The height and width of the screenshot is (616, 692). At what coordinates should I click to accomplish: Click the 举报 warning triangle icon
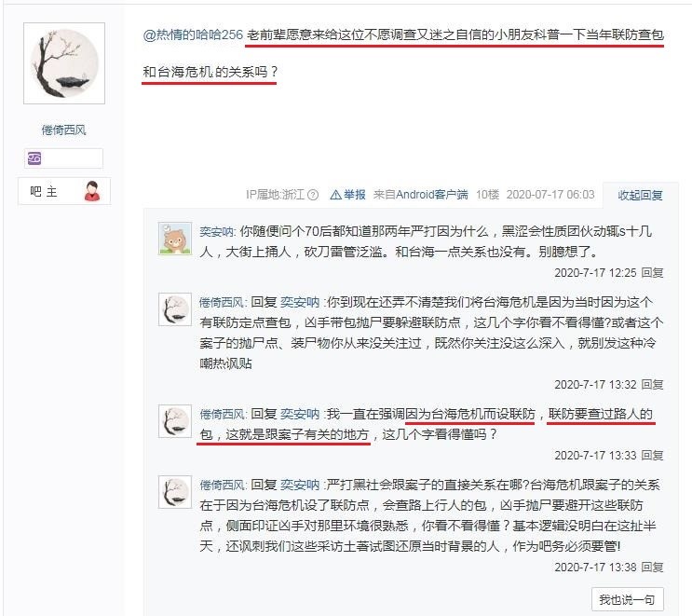335,195
